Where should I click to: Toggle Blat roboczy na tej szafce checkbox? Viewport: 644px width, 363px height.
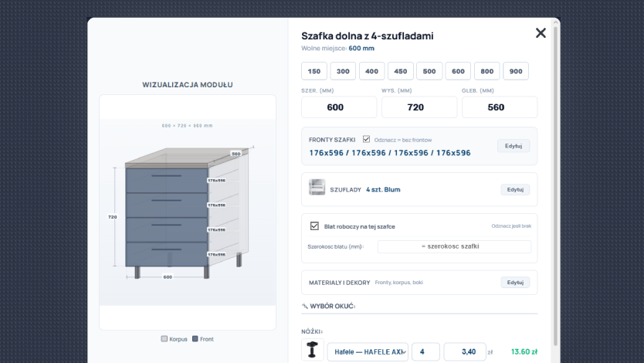(x=314, y=226)
